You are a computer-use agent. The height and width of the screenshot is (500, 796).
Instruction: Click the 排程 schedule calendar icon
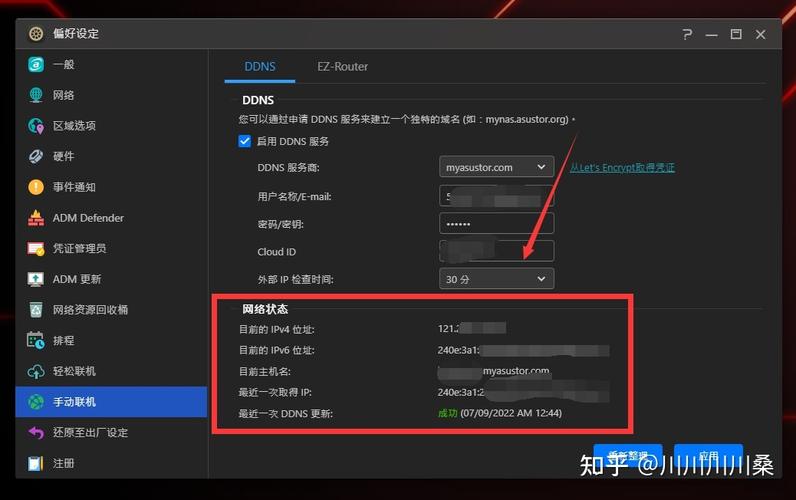tap(36, 340)
